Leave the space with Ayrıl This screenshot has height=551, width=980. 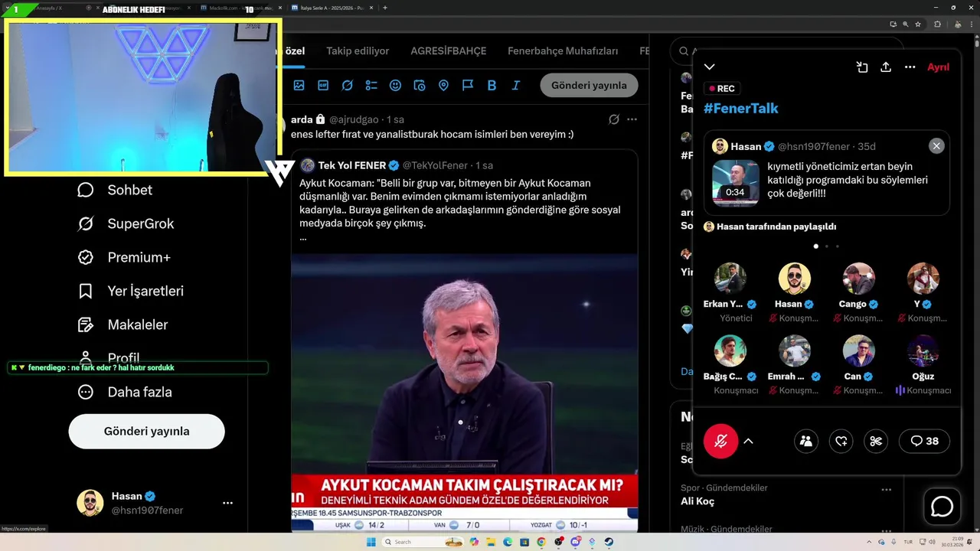(x=938, y=67)
